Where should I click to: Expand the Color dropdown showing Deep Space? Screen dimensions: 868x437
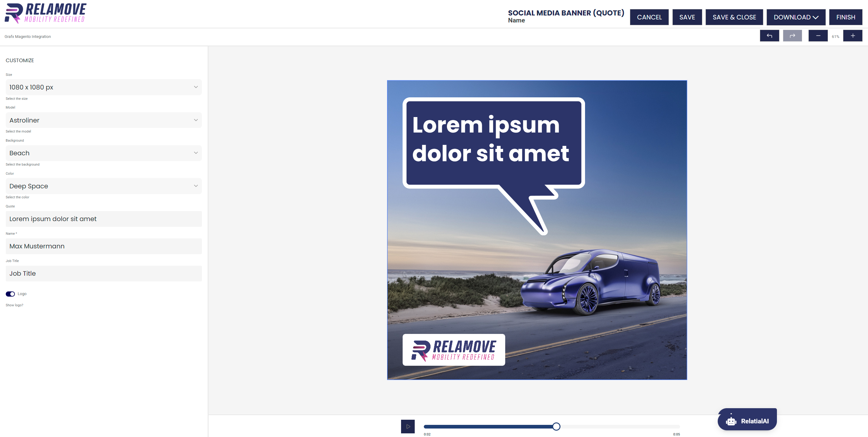104,186
